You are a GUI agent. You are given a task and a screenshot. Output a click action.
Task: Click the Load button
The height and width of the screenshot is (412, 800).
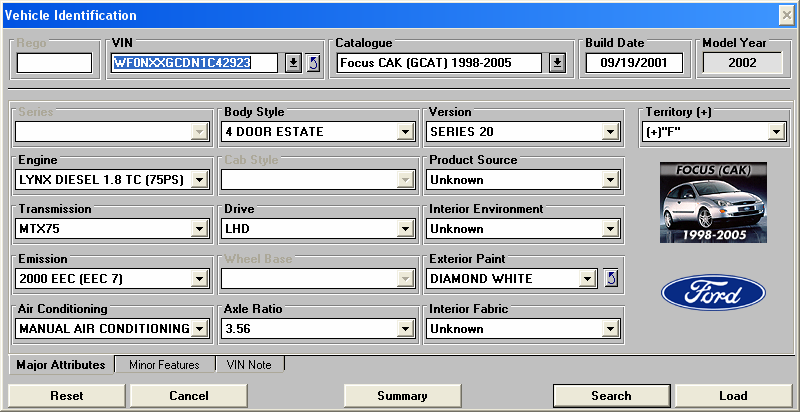(x=733, y=396)
